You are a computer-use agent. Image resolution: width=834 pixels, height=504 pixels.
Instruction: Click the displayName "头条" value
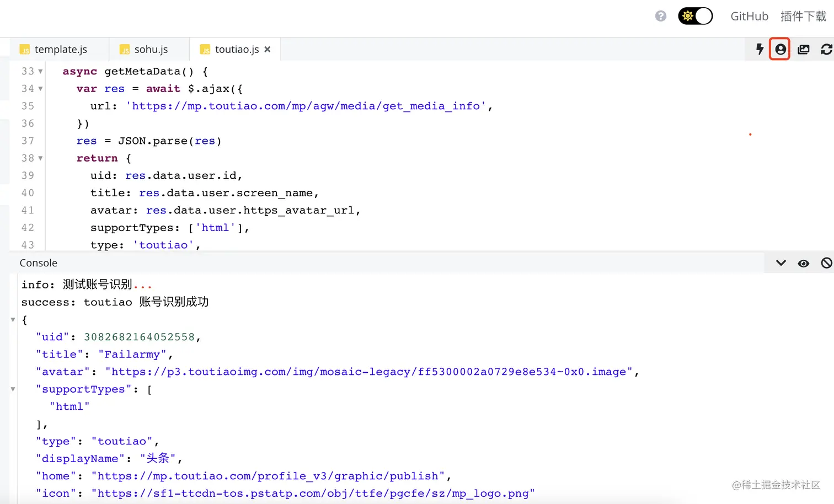pos(157,458)
